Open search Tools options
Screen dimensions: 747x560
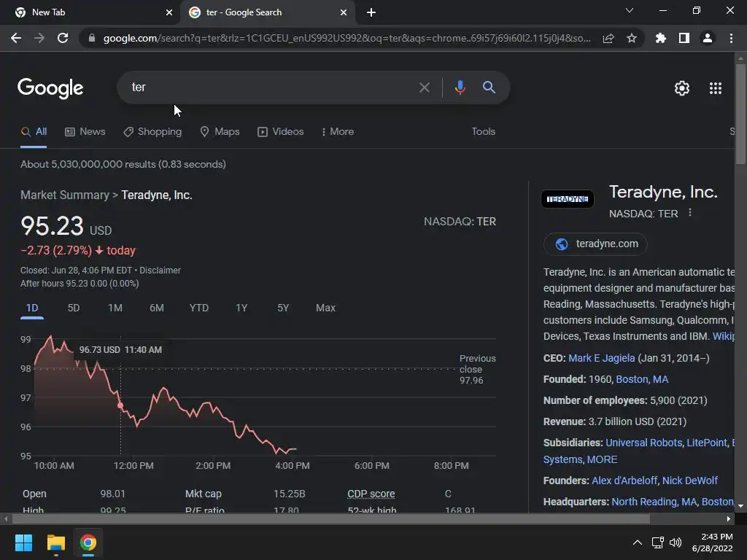[x=483, y=132]
